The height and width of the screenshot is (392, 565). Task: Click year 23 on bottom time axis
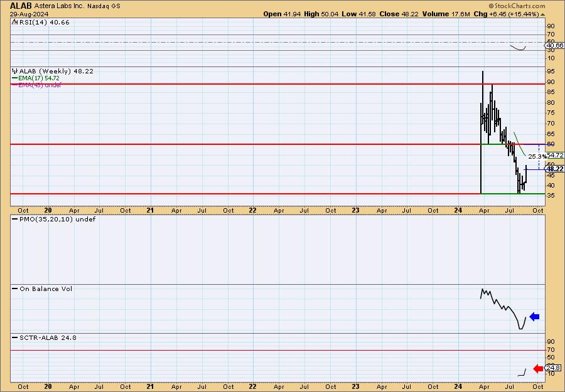coord(355,386)
